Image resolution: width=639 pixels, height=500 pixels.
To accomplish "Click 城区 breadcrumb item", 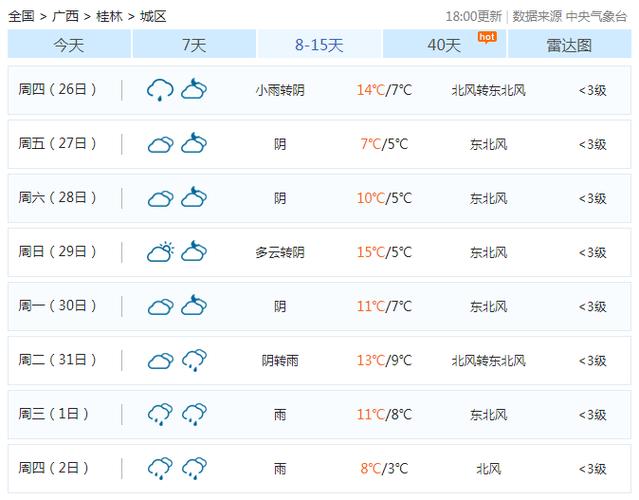I will pos(153,16).
